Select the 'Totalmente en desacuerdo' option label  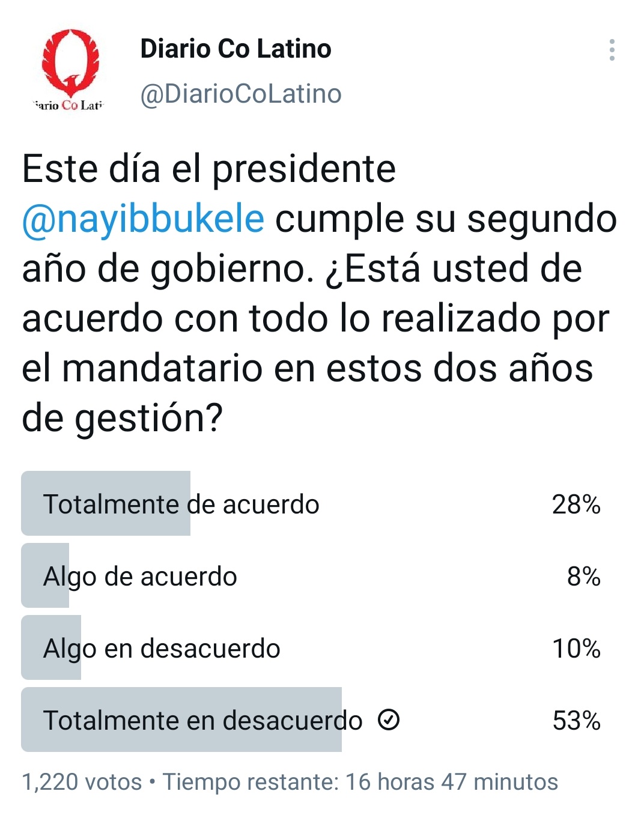tap(202, 720)
